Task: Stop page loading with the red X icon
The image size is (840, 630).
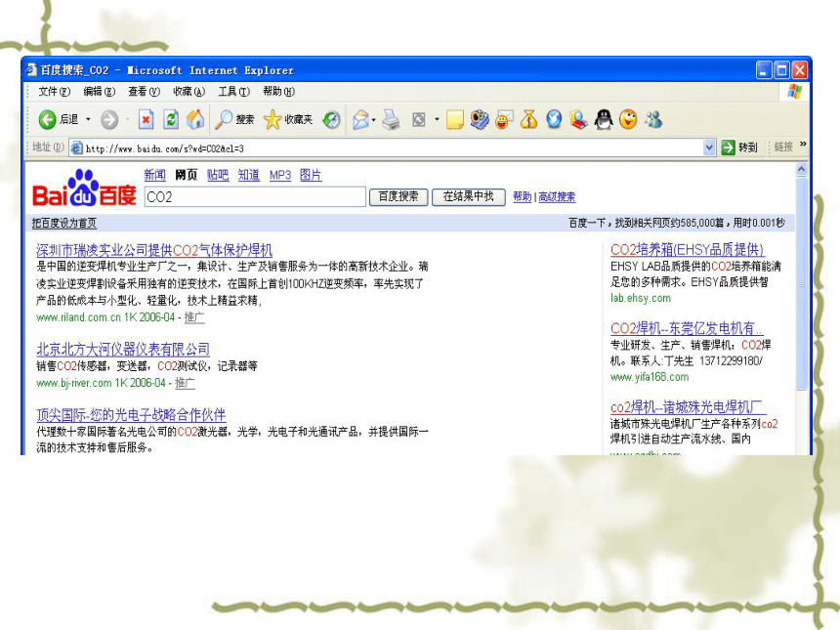Action: click(x=146, y=119)
